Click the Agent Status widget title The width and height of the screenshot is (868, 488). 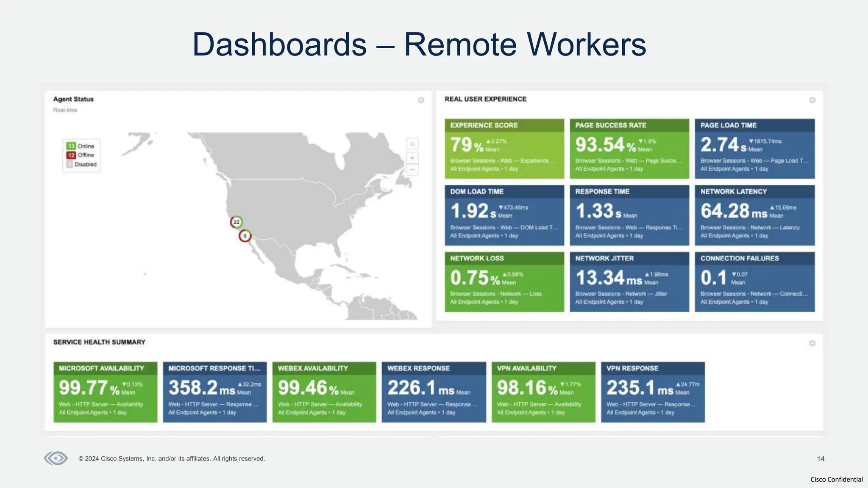pos(73,99)
